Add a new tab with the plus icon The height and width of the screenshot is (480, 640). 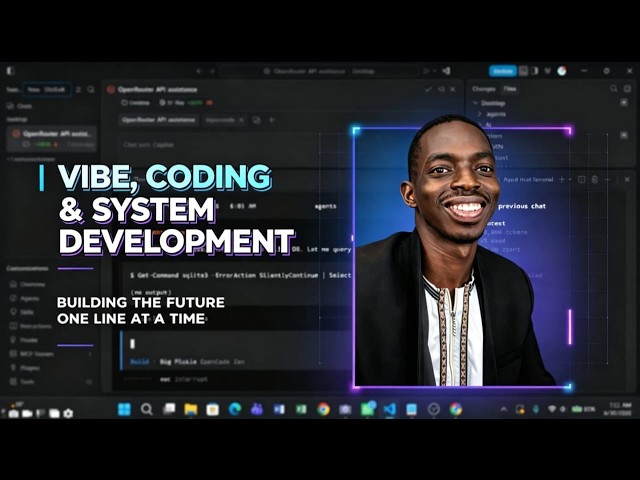(x=271, y=120)
